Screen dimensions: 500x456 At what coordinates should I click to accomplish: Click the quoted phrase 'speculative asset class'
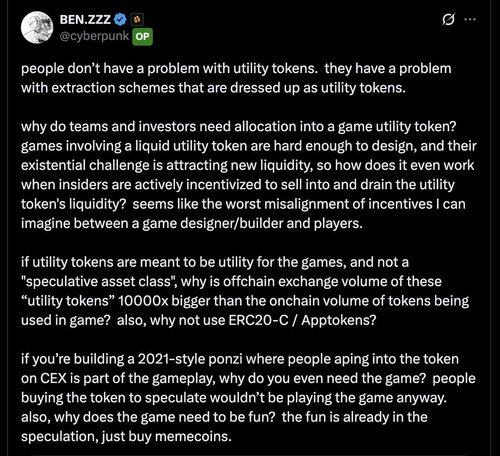[99, 282]
